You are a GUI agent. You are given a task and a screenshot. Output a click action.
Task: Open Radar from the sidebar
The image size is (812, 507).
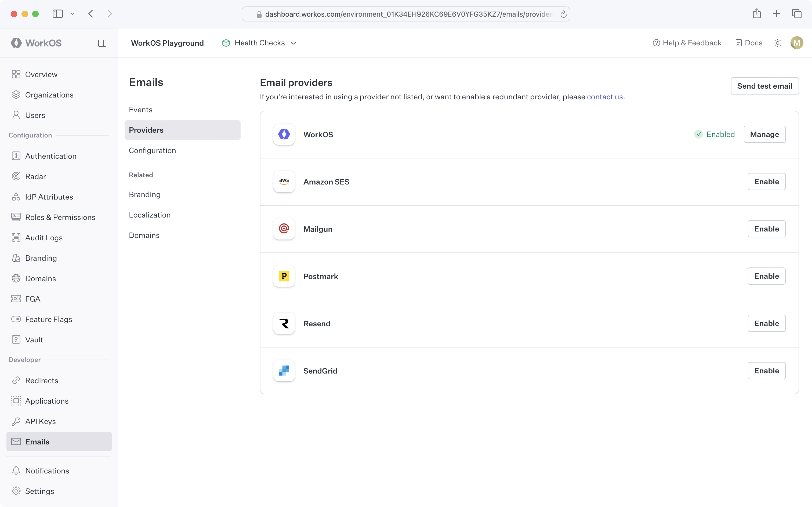click(x=35, y=176)
